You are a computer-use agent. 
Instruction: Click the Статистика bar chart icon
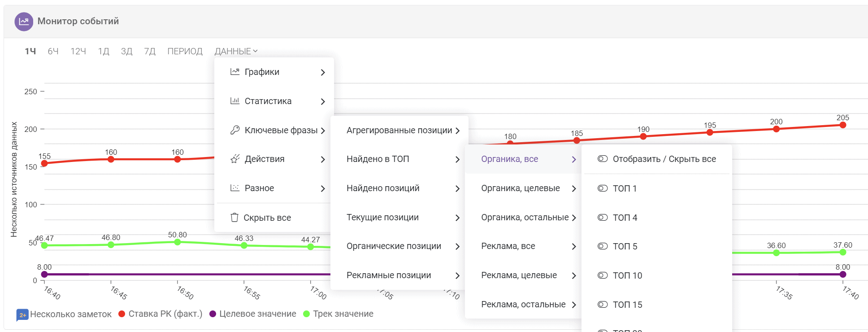point(234,101)
